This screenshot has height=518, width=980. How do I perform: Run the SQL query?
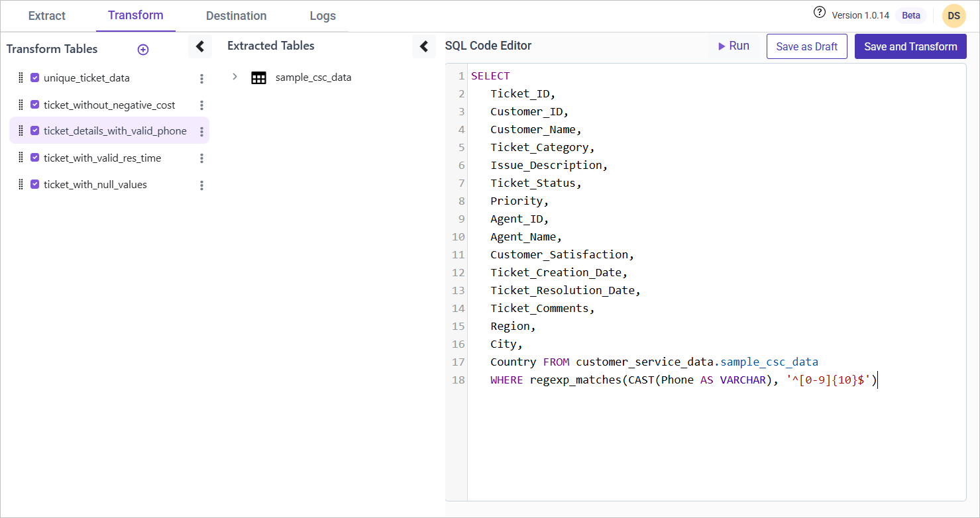(x=734, y=46)
